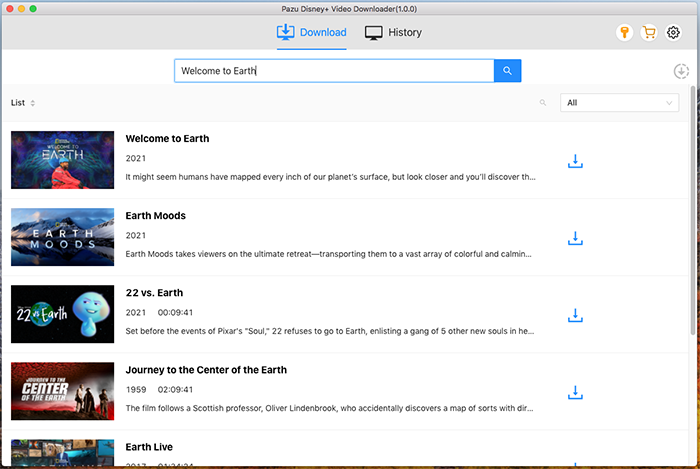Switch to the History tab

point(393,33)
